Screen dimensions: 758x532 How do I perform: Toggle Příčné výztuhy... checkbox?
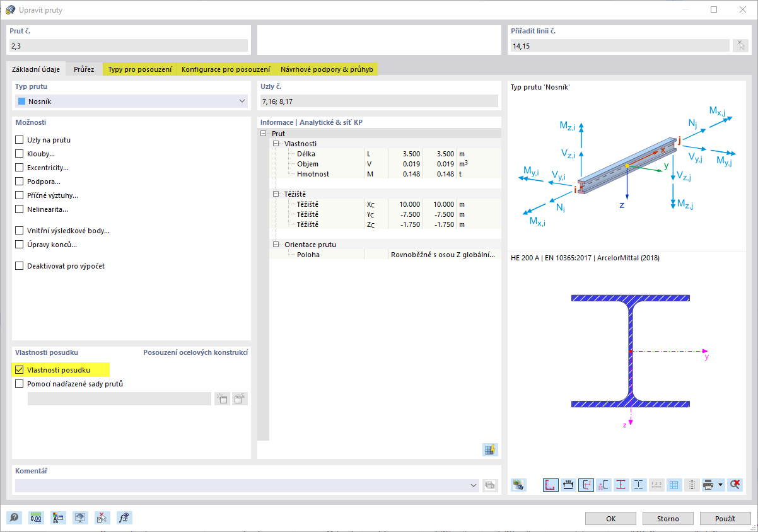(19, 195)
